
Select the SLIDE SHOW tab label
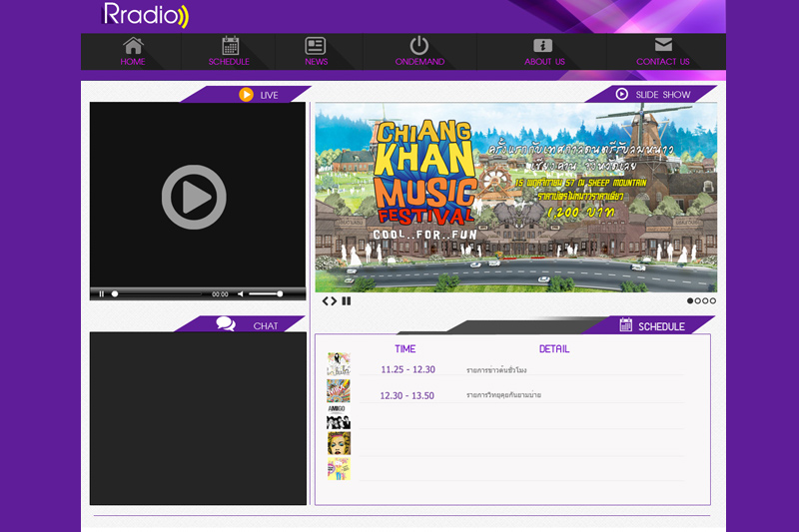tap(663, 95)
